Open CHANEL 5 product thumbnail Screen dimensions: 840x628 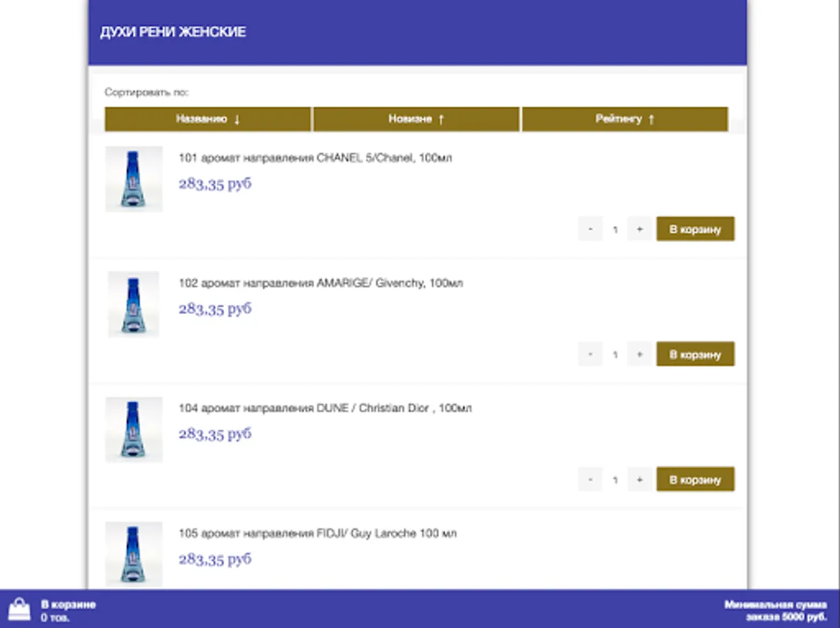pos(134,179)
